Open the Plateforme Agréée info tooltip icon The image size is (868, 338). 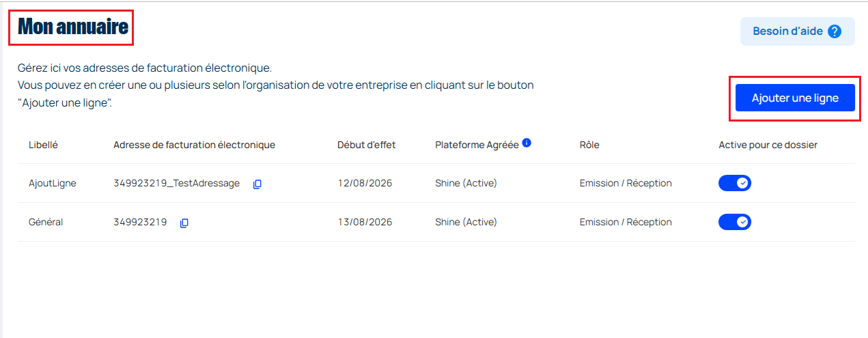pyautogui.click(x=527, y=143)
